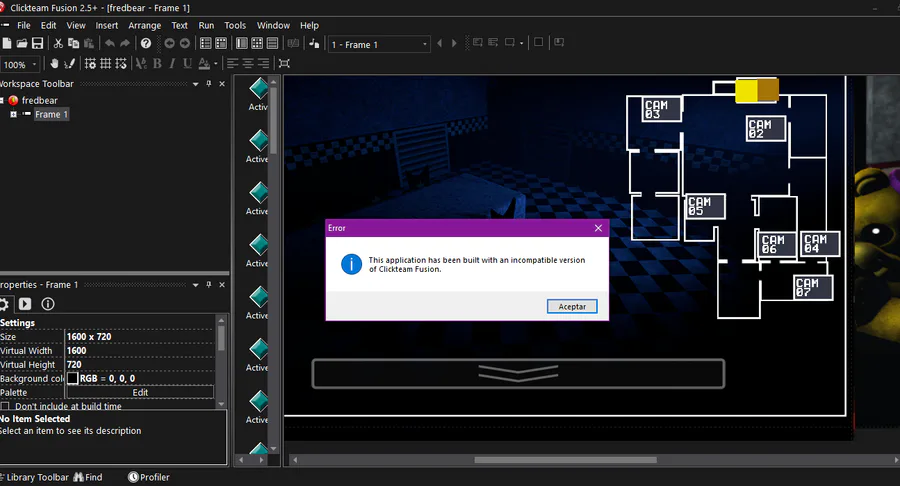Open the Event List Editor rows icon
This screenshot has height=486, width=900.
coord(273,43)
